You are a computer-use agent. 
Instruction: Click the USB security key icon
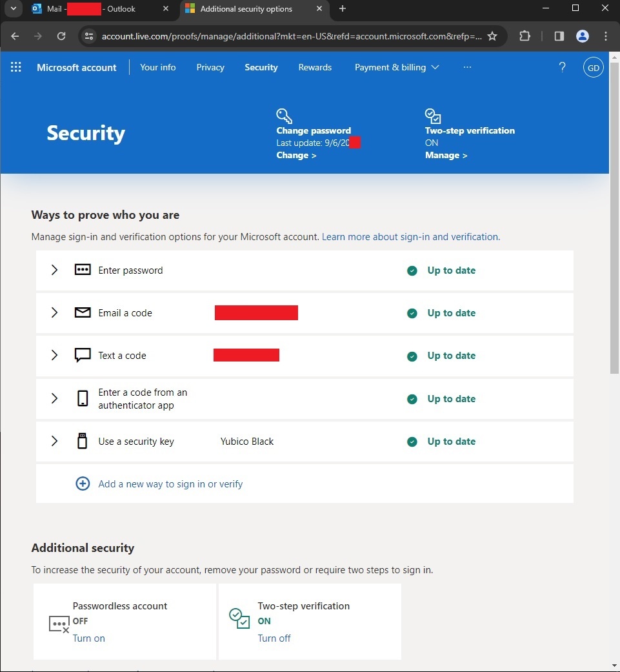pos(82,440)
